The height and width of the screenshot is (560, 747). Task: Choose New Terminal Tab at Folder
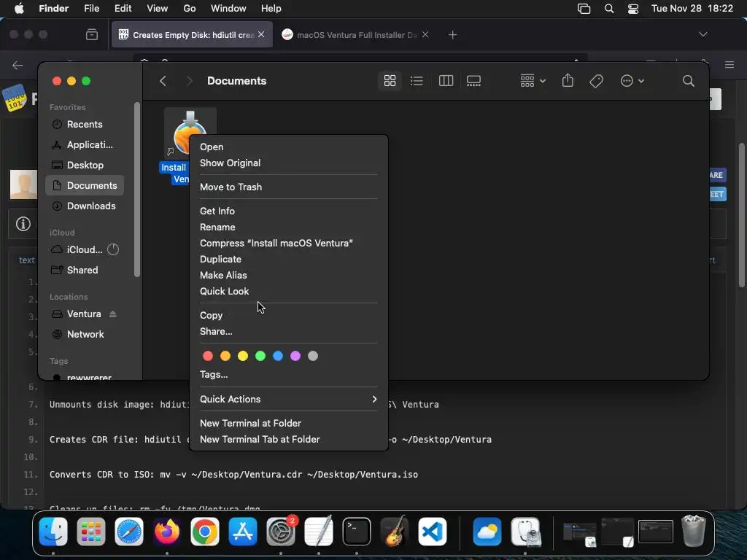coord(289,440)
